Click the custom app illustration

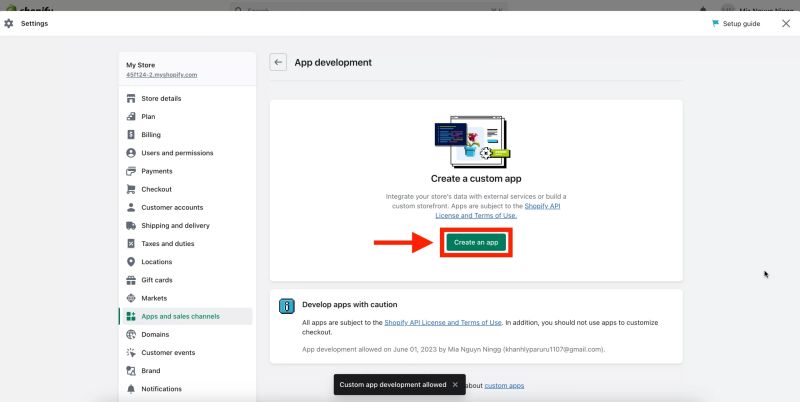click(472, 142)
